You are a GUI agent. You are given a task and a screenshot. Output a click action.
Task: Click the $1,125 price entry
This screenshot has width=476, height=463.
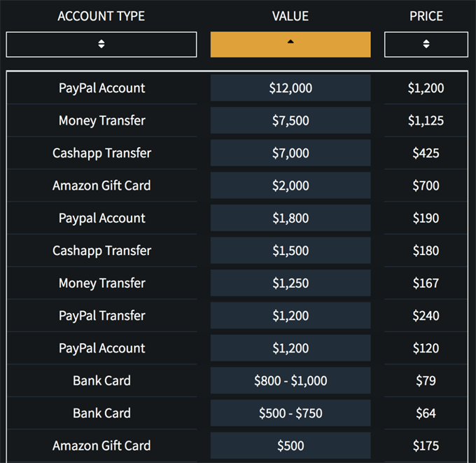[426, 120]
